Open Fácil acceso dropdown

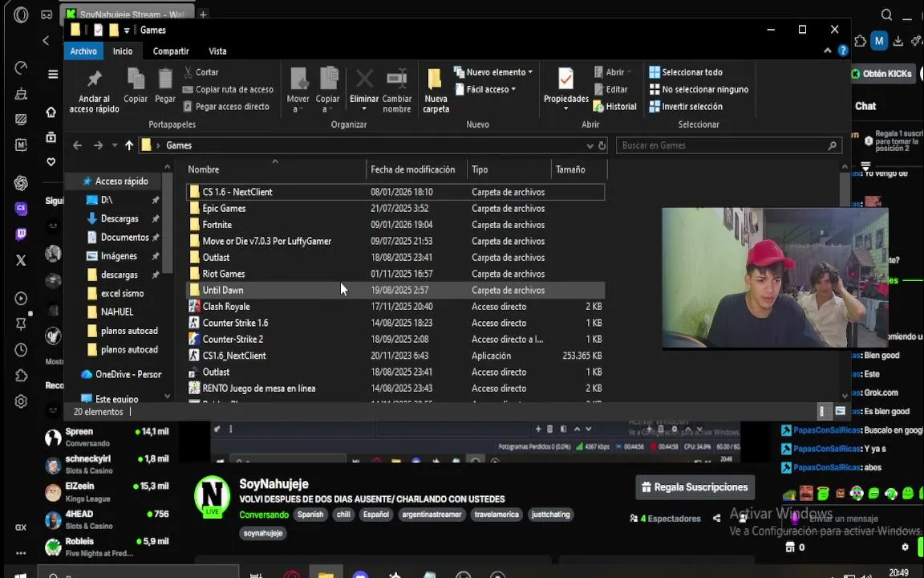(x=484, y=89)
